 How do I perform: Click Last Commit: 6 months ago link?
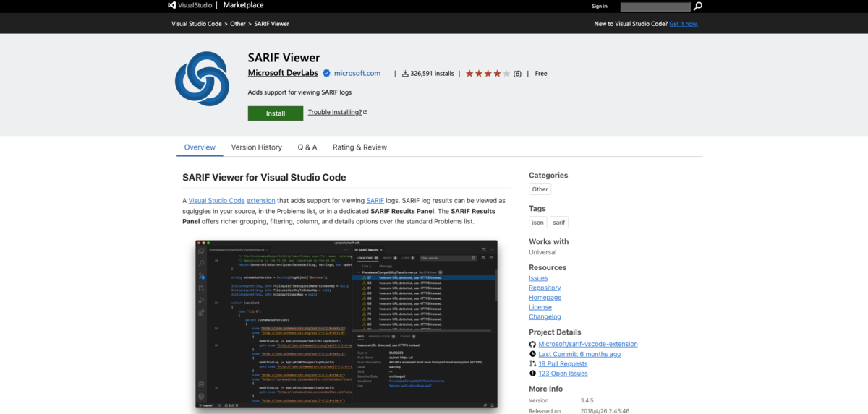579,354
